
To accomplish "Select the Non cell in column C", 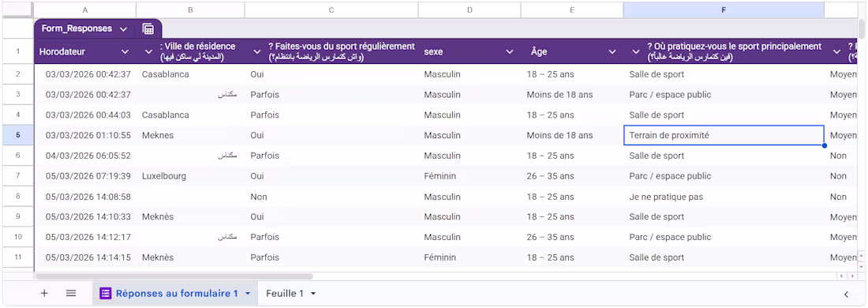I will (331, 197).
